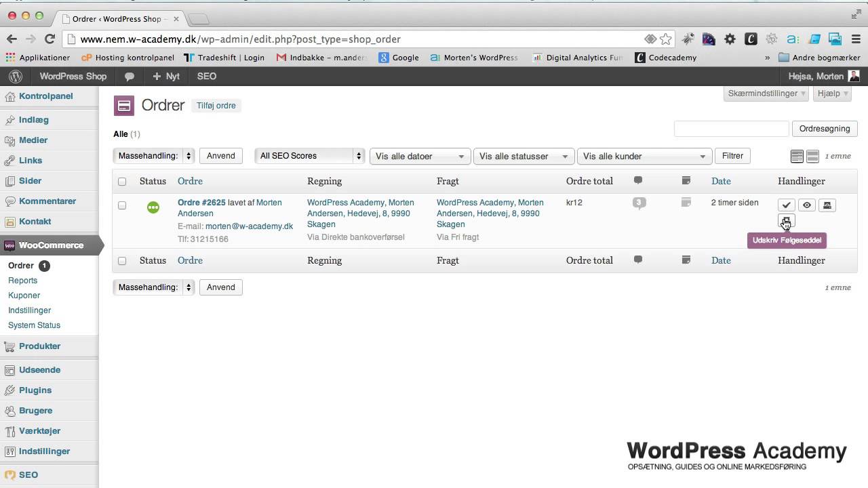Open Vis alle datoer dropdown

click(420, 157)
